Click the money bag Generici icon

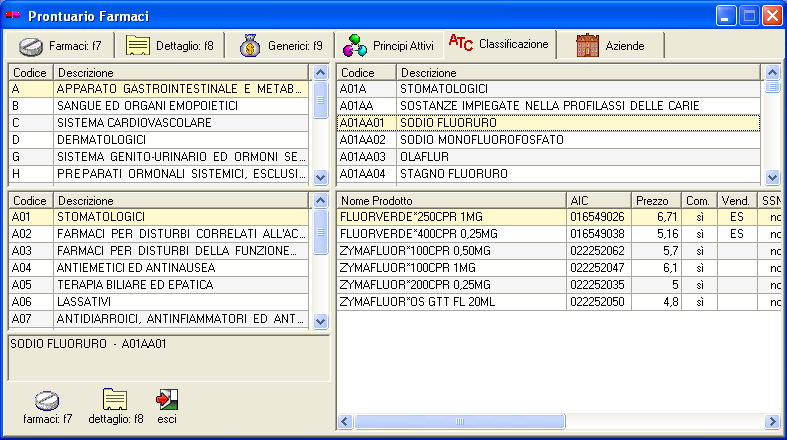coord(250,46)
